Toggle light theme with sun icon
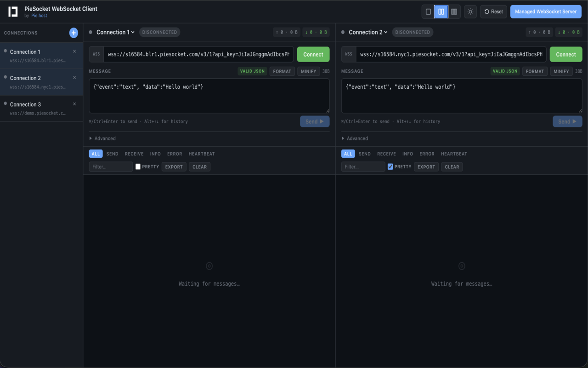The image size is (588, 368). 470,11
